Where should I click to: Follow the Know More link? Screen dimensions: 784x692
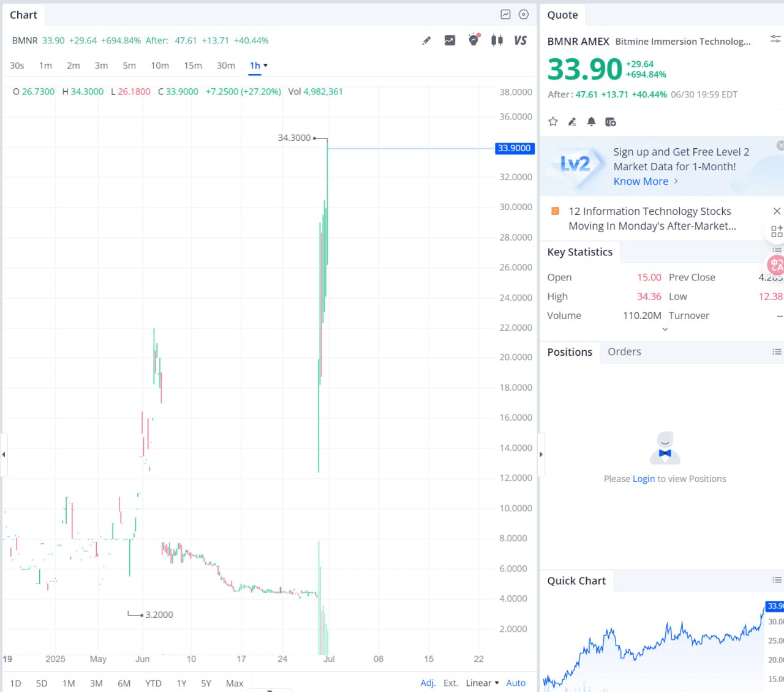click(x=646, y=181)
